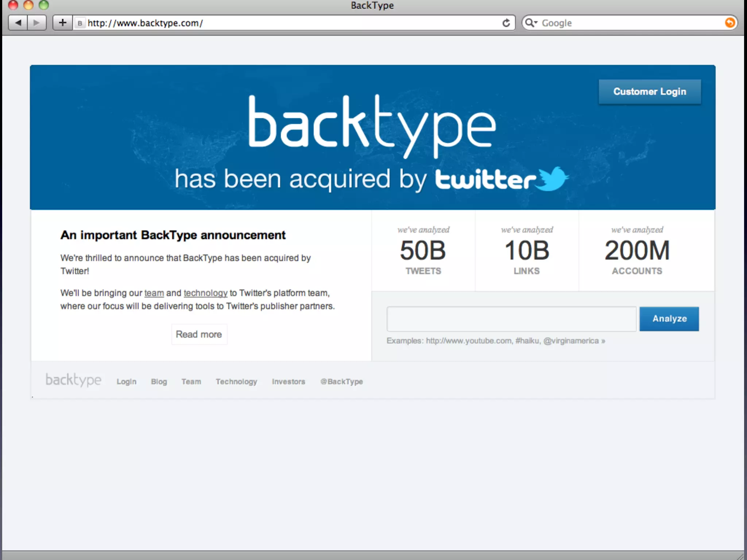The height and width of the screenshot is (560, 747).
Task: Click the browser back arrow button
Action: click(18, 23)
